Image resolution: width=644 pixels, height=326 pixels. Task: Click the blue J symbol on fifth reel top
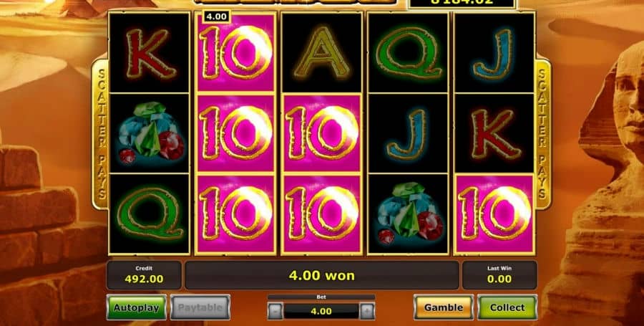494,52
